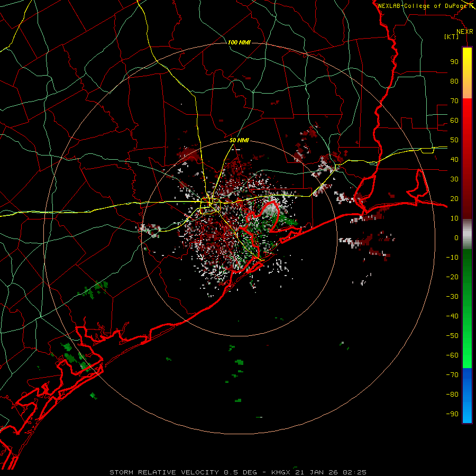This screenshot has height=476, width=476.
Task: Click the -70 value on velocity scale
Action: (x=452, y=375)
